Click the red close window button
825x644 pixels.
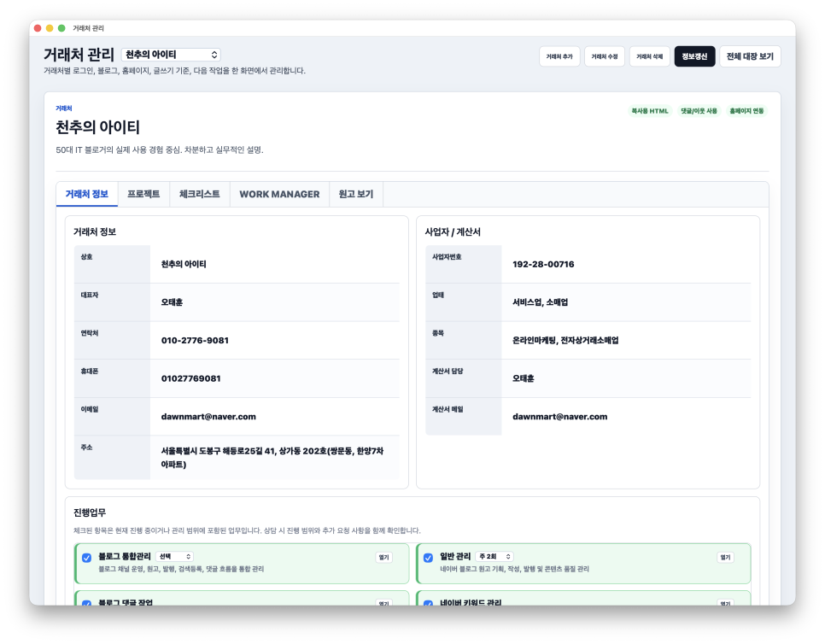pos(38,28)
